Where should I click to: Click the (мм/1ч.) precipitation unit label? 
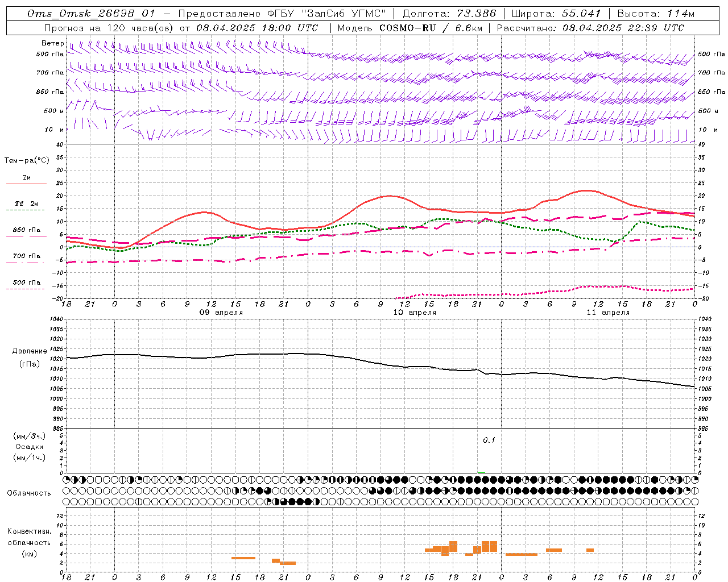click(x=30, y=458)
